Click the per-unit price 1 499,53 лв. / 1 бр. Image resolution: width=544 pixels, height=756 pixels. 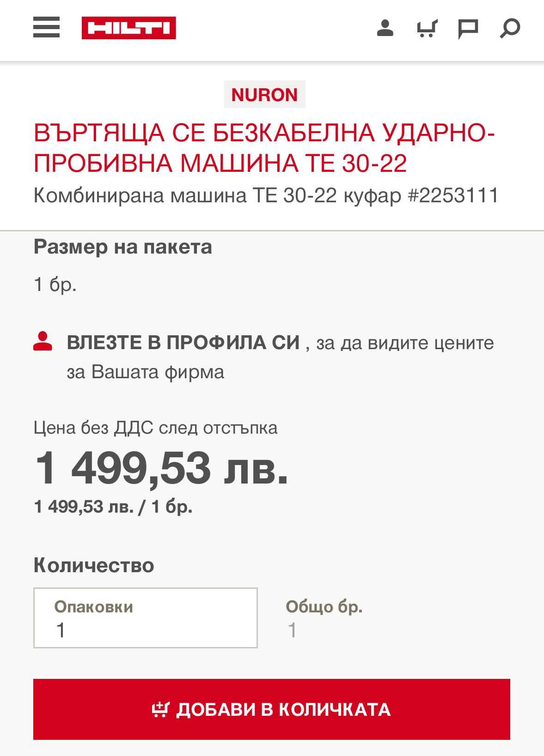click(113, 507)
